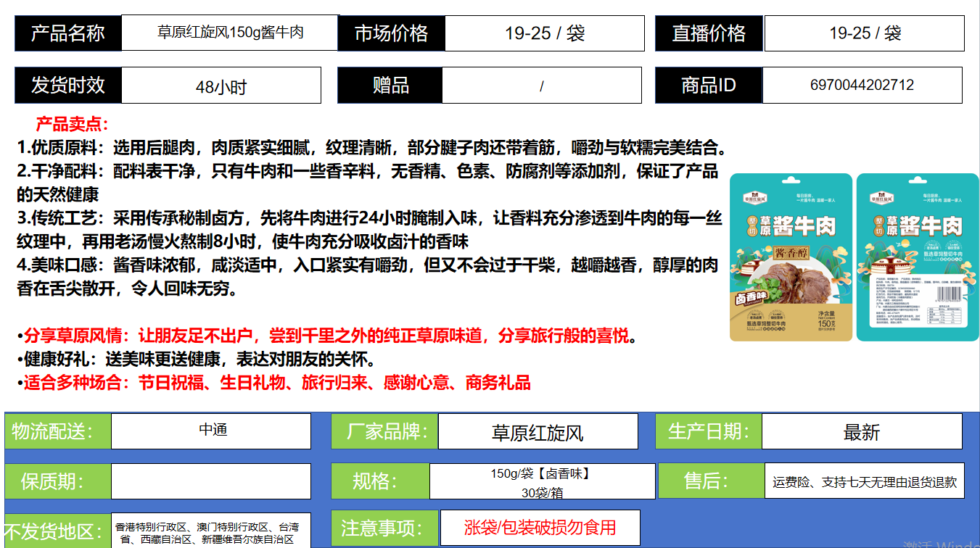
Task: Click the red 涨袋/包装破损勿食用 notice
Action: 540,528
